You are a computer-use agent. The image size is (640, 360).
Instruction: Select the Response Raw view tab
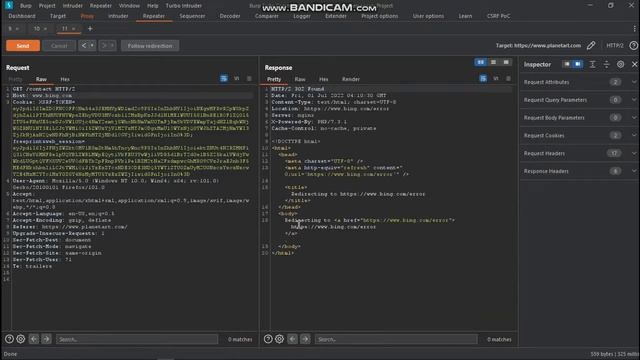pos(300,79)
